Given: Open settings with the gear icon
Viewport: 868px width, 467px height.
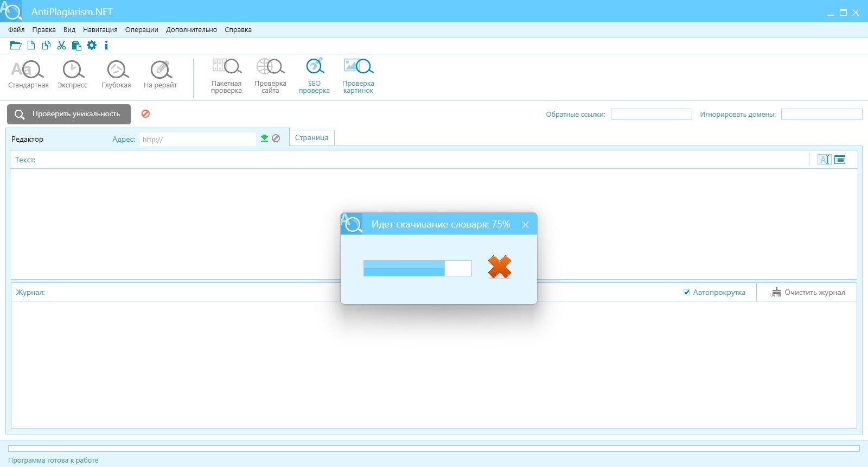Looking at the screenshot, I should point(92,46).
